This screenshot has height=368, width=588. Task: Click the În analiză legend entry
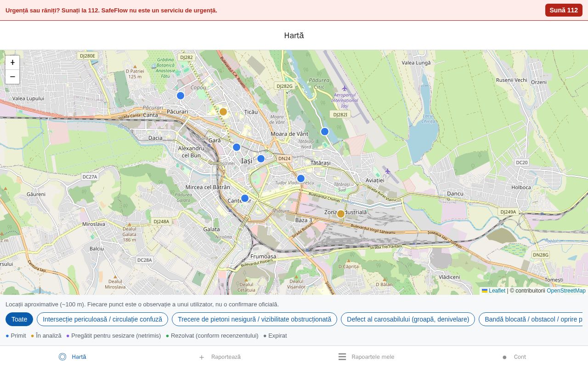(46, 336)
